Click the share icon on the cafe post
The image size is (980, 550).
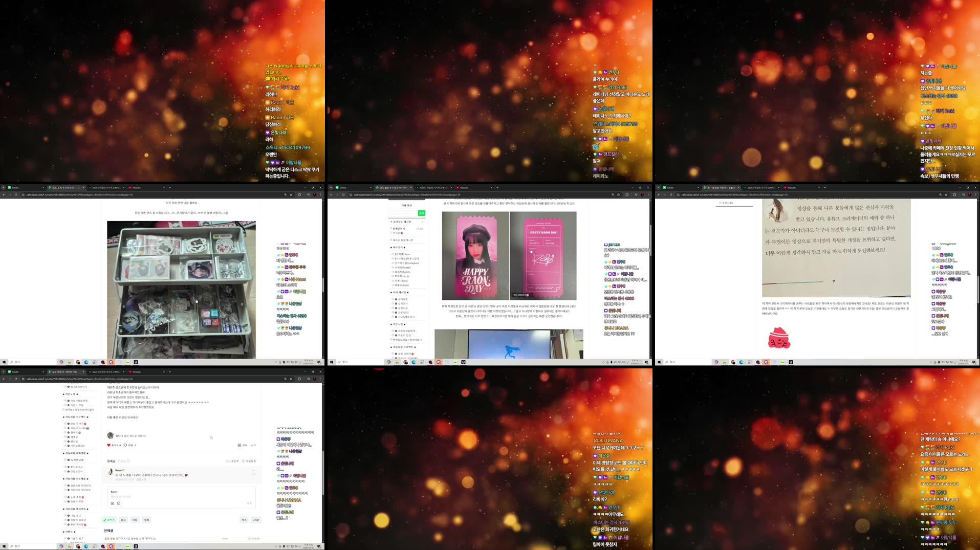238,445
